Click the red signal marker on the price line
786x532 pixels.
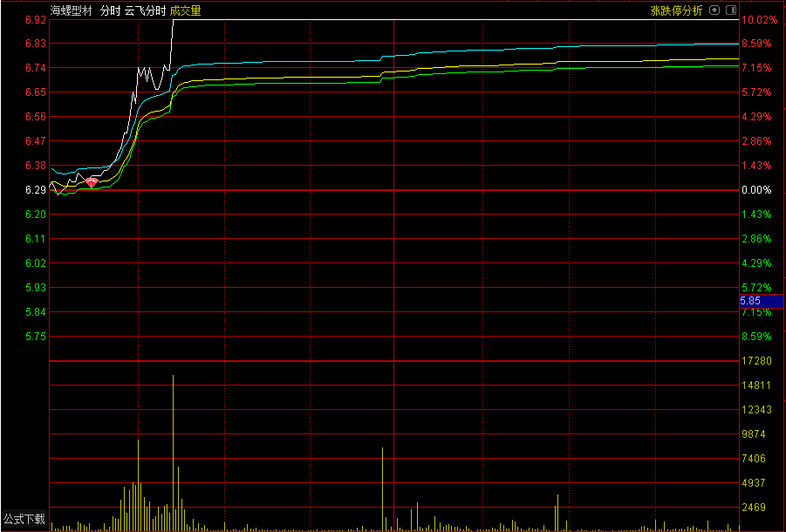pyautogui.click(x=92, y=182)
